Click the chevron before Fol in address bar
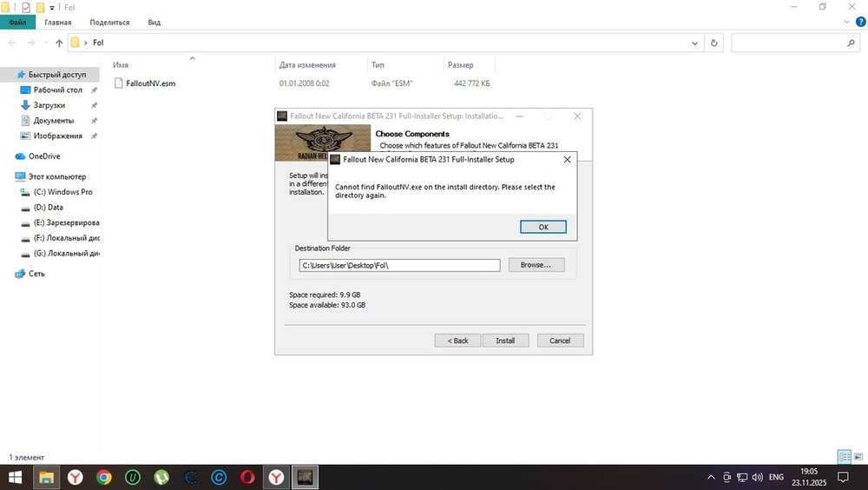 (85, 43)
